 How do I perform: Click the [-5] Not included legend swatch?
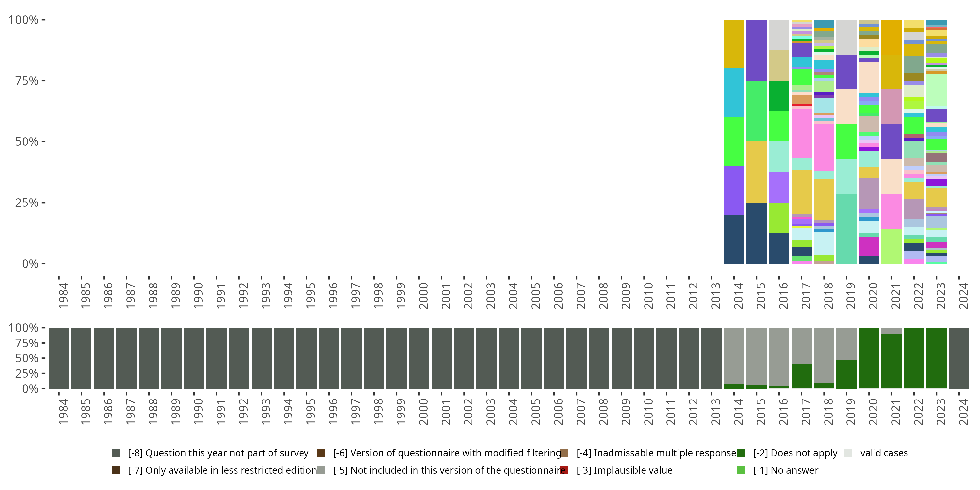click(x=321, y=470)
